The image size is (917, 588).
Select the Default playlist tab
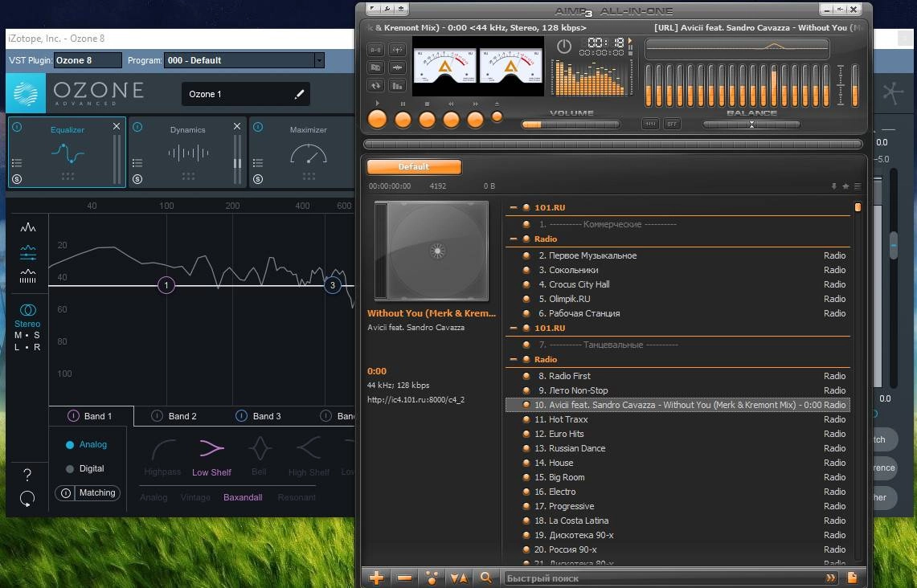(414, 166)
